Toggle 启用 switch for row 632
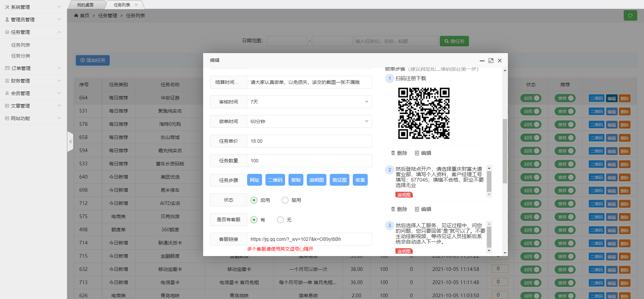The width and height of the screenshot is (644, 299). (531, 270)
